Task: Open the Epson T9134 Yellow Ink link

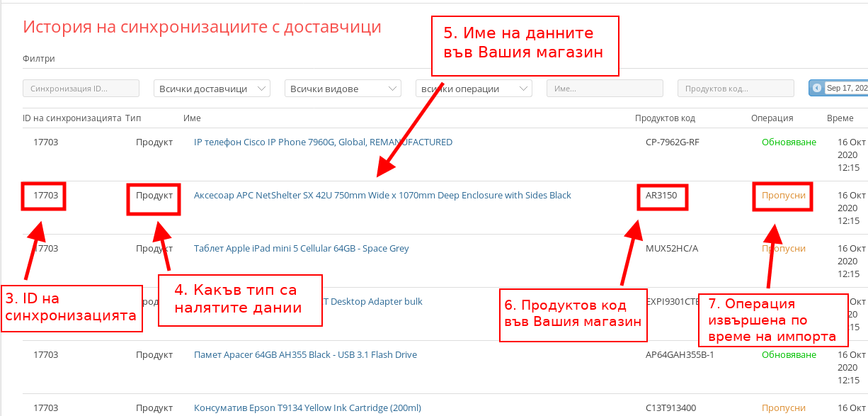Action: coord(307,408)
